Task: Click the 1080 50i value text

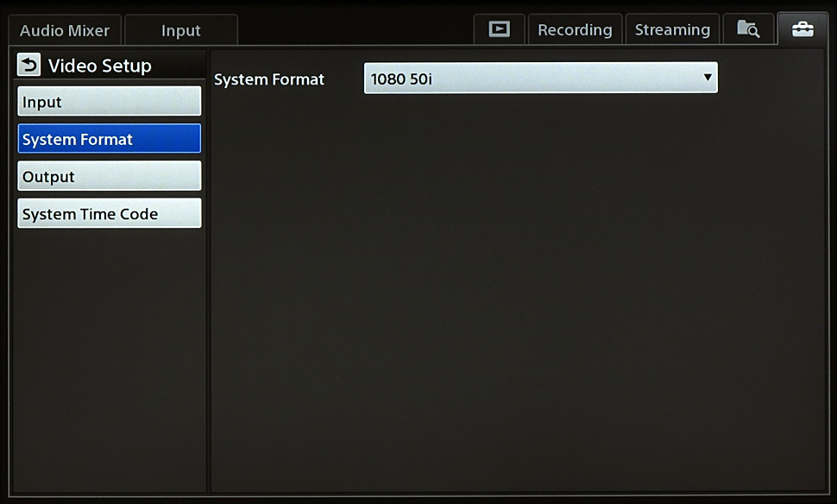Action: pyautogui.click(x=400, y=79)
